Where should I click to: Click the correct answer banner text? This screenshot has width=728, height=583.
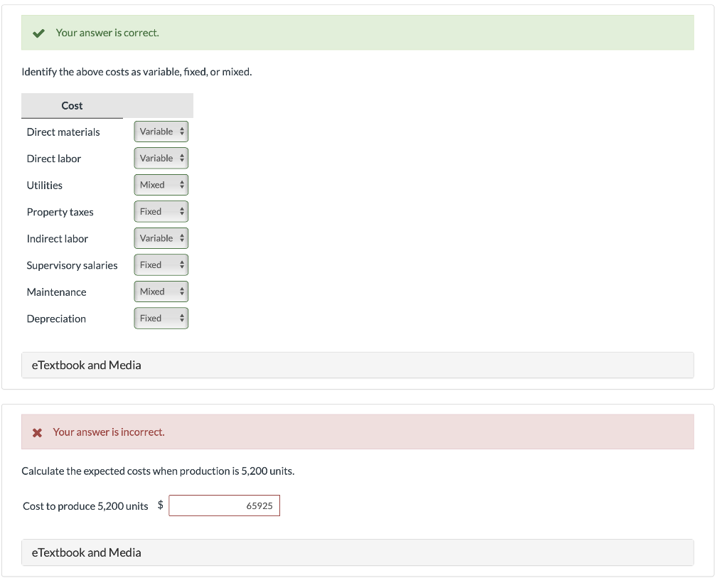108,33
